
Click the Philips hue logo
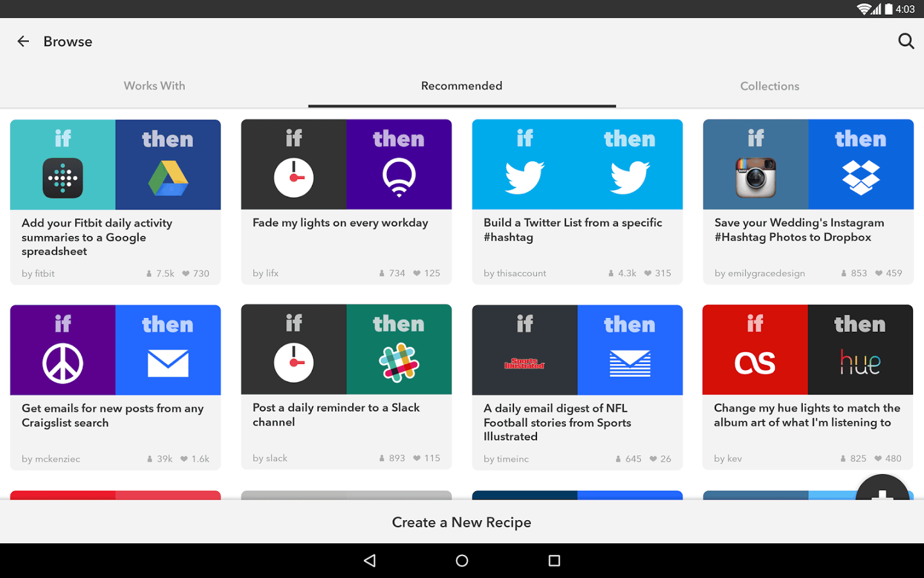(x=860, y=362)
